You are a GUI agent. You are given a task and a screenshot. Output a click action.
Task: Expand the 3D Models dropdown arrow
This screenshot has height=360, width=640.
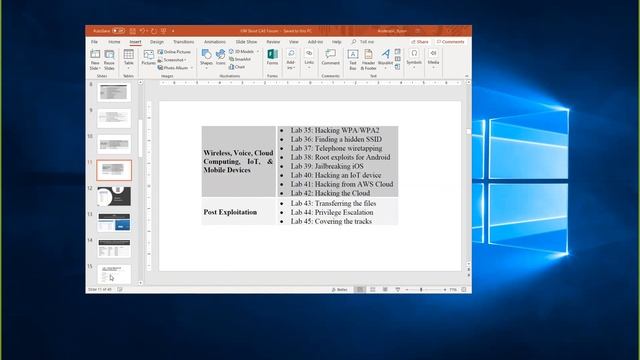(x=258, y=52)
